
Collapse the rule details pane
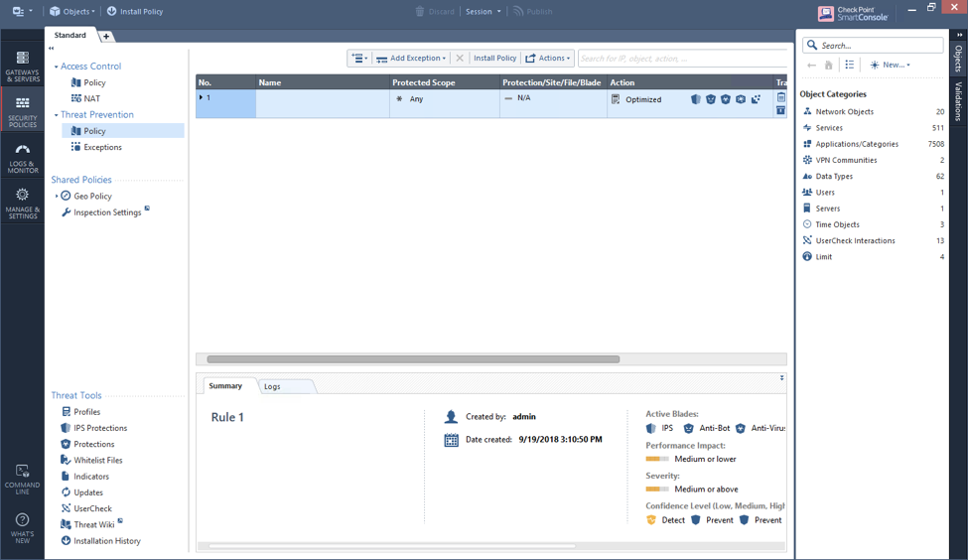(x=781, y=378)
